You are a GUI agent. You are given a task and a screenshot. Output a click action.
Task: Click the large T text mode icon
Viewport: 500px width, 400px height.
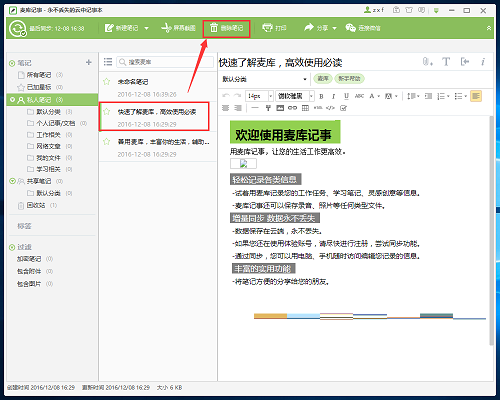click(446, 62)
